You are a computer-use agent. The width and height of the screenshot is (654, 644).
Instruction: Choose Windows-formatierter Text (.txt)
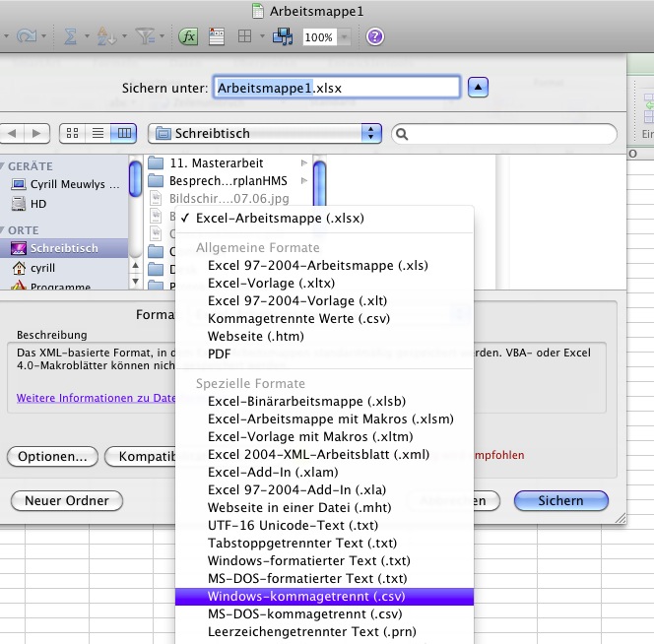(324, 560)
